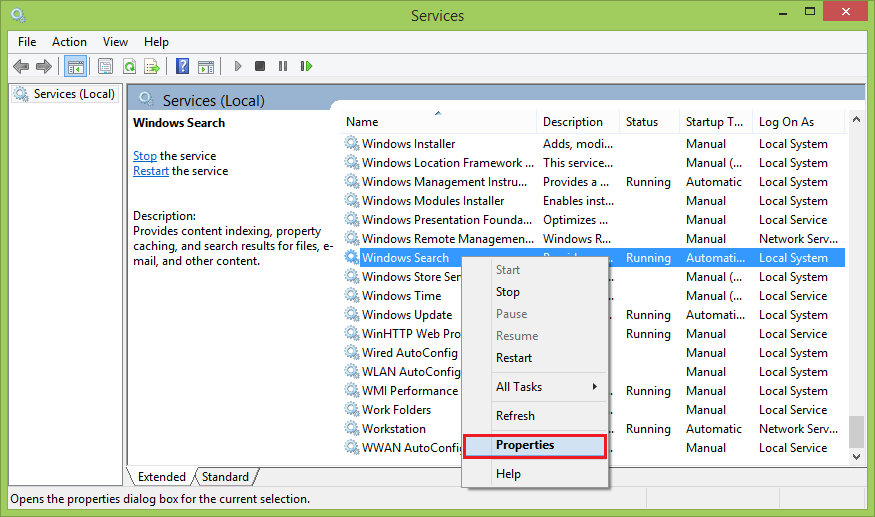Click the scrollbar down arrow in services list

click(857, 457)
